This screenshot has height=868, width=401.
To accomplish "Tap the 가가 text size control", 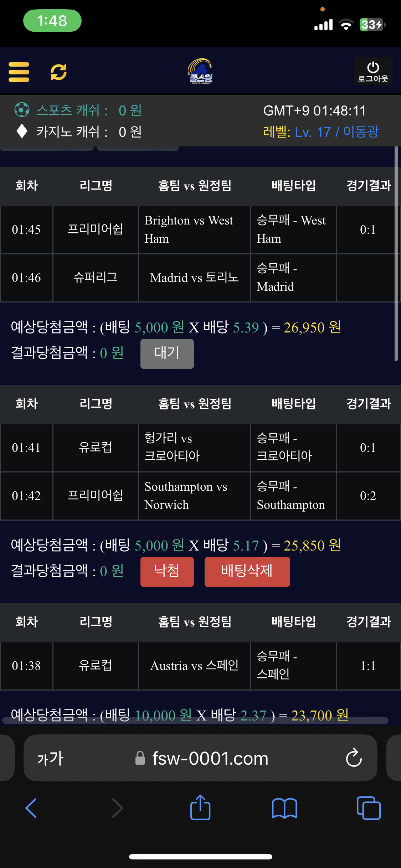I will point(50,758).
